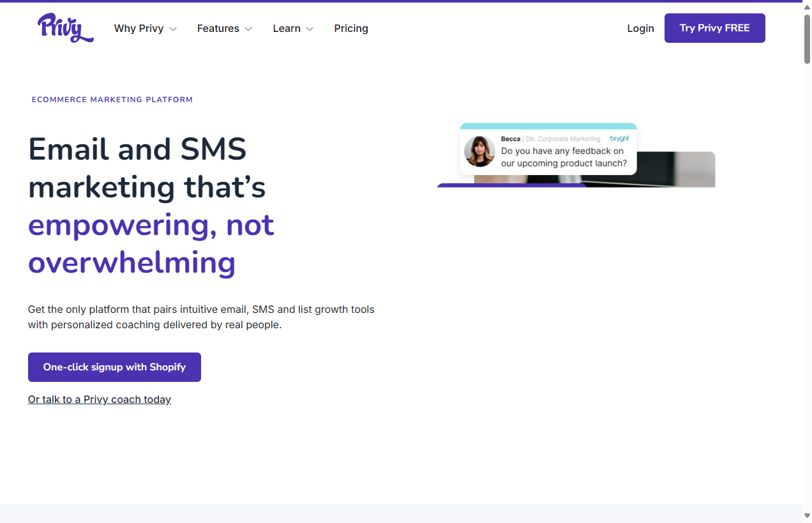Click the scrollbar up arrow

click(807, 7)
